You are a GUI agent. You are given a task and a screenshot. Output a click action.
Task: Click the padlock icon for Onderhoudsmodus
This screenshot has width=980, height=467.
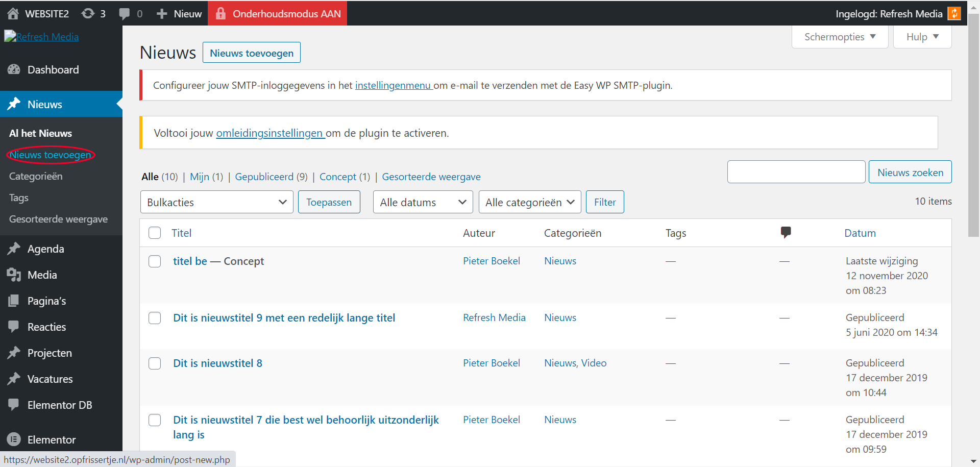click(x=220, y=14)
